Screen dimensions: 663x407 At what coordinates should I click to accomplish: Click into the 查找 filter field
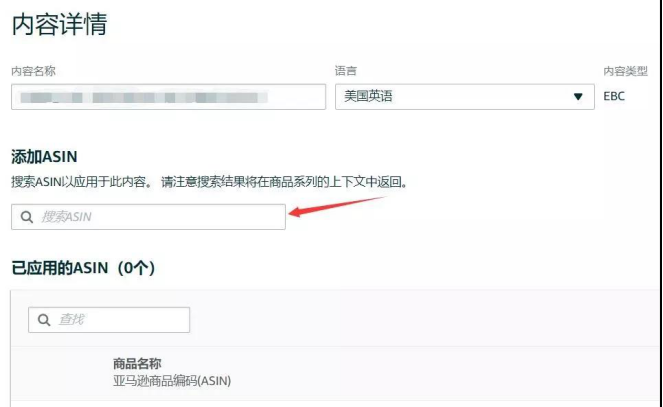coord(109,320)
